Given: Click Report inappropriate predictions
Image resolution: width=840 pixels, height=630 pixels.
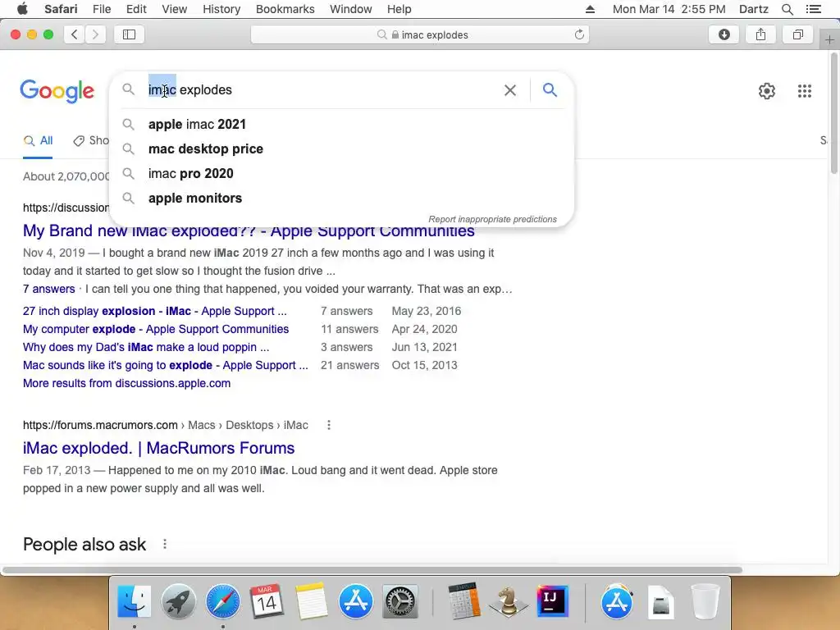Looking at the screenshot, I should coord(492,219).
